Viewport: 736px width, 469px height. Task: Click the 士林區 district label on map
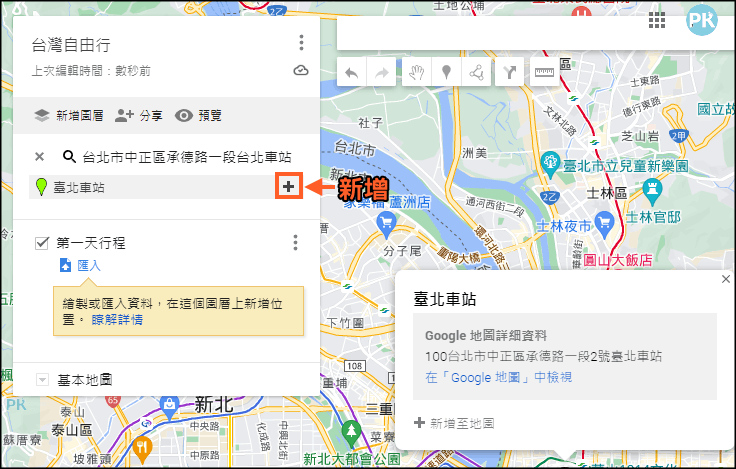tap(607, 193)
